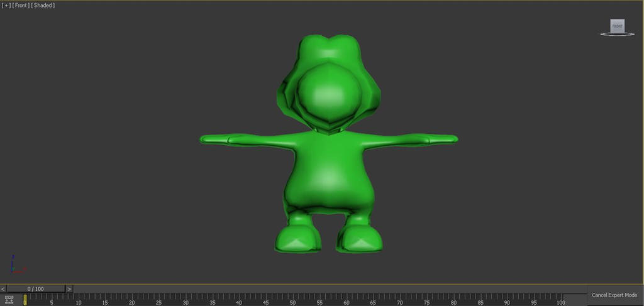Viewport: 644px width, 306px height.
Task: Select the yellow frame 0 marker
Action: (25, 300)
